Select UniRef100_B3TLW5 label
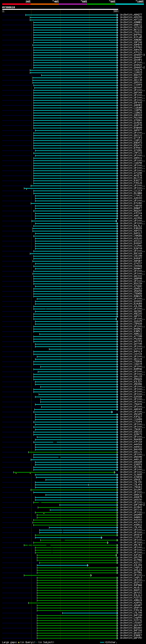 tap(131, 37)
